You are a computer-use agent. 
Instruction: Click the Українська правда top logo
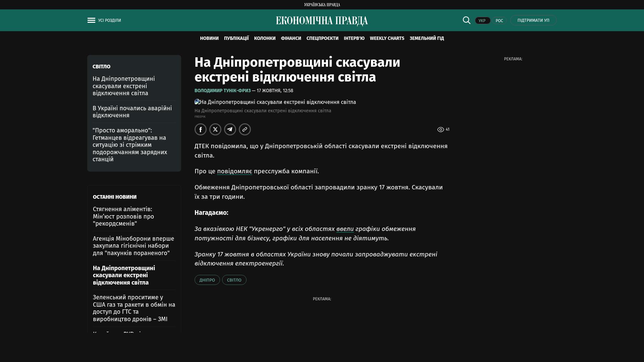(322, 5)
